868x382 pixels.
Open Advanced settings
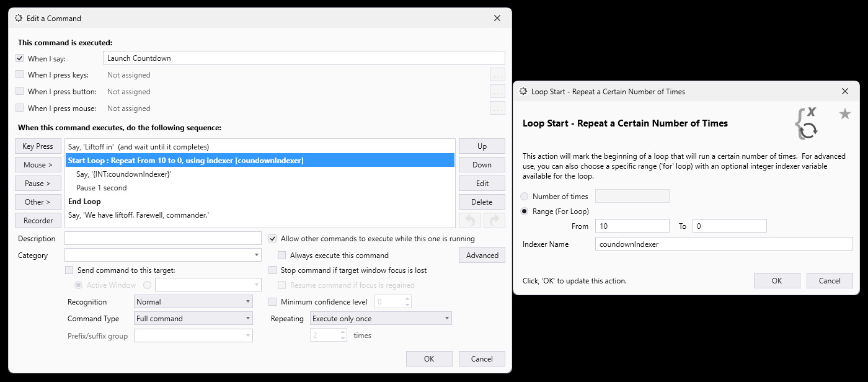pos(482,255)
